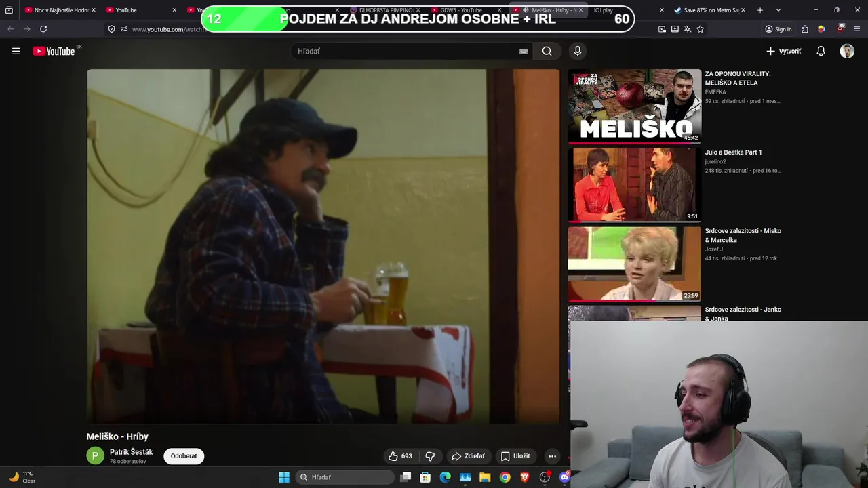Click the 'Uložiť' save button
The image size is (868, 488).
[x=515, y=456]
